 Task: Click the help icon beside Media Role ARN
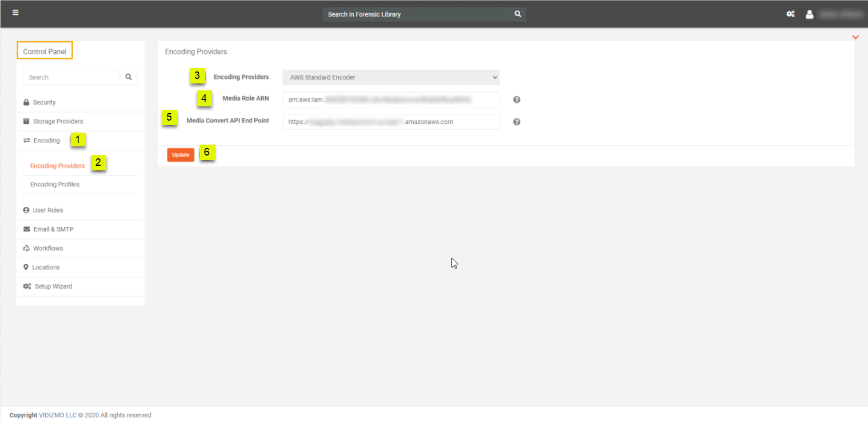point(516,99)
